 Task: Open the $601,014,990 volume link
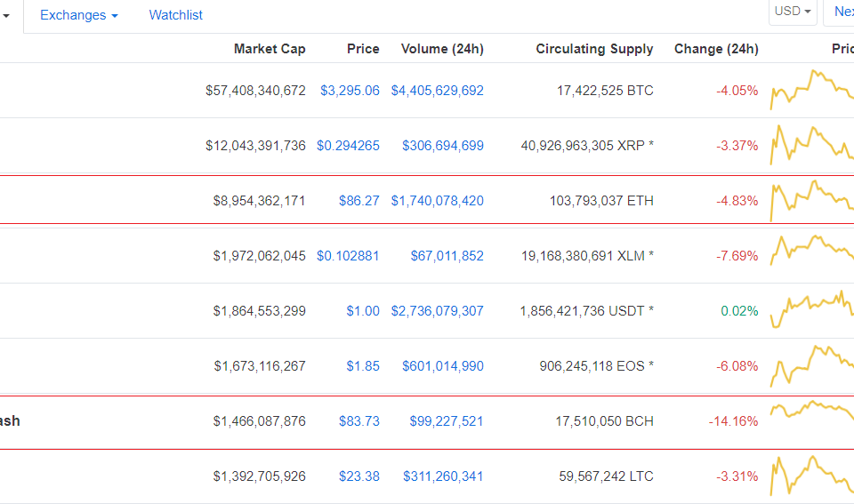(443, 365)
